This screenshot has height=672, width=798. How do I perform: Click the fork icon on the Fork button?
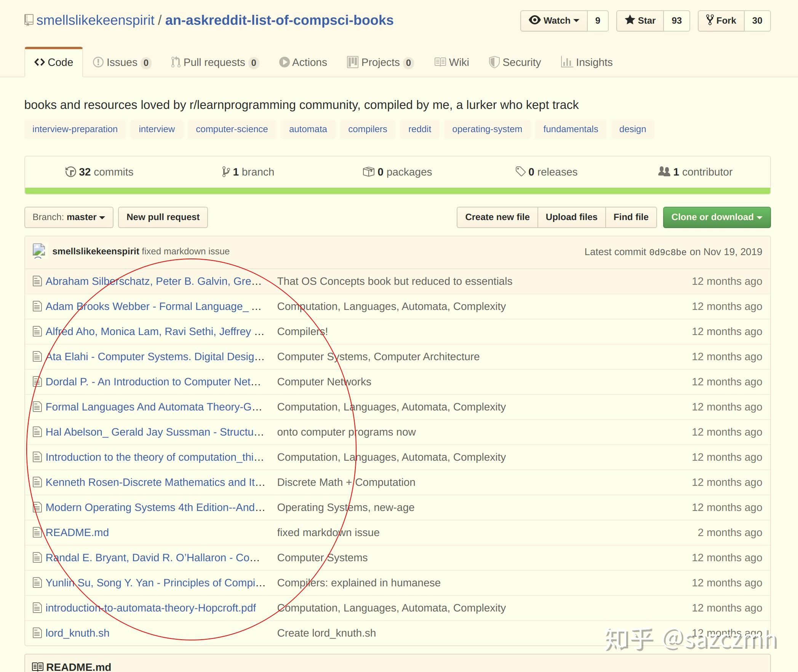[710, 20]
